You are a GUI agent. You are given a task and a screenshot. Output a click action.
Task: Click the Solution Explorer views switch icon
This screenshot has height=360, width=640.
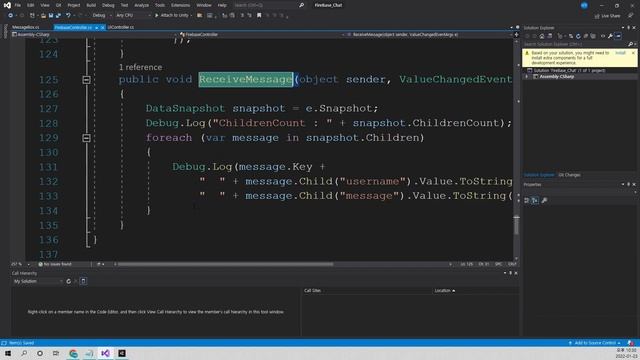tap(550, 36)
